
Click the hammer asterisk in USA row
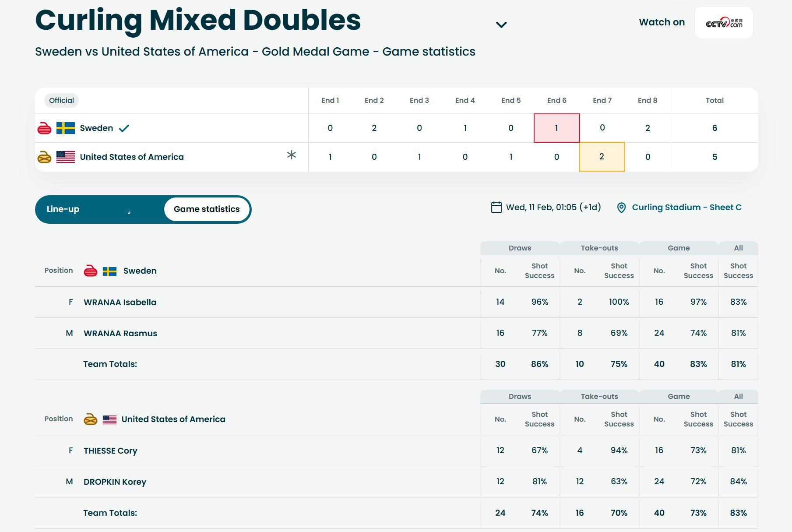coord(292,155)
